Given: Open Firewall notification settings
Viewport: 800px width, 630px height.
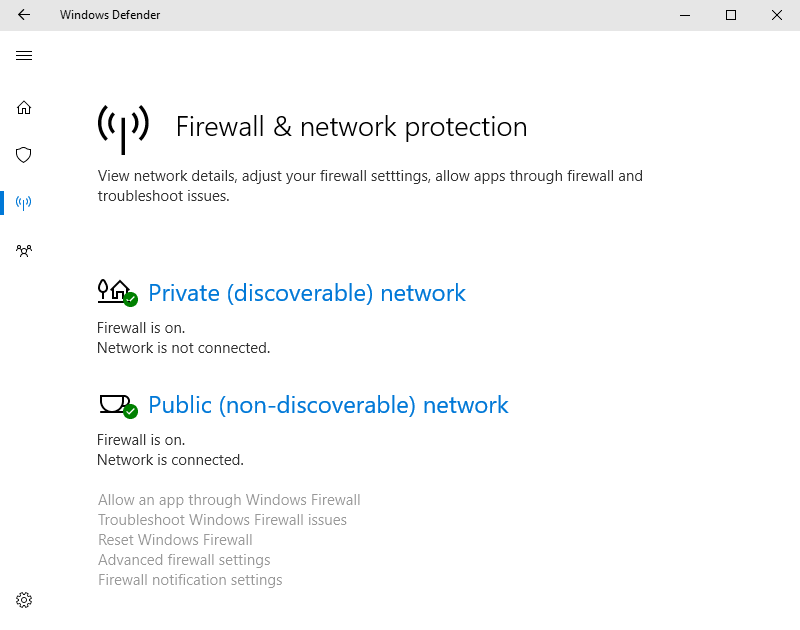Looking at the screenshot, I should [190, 579].
